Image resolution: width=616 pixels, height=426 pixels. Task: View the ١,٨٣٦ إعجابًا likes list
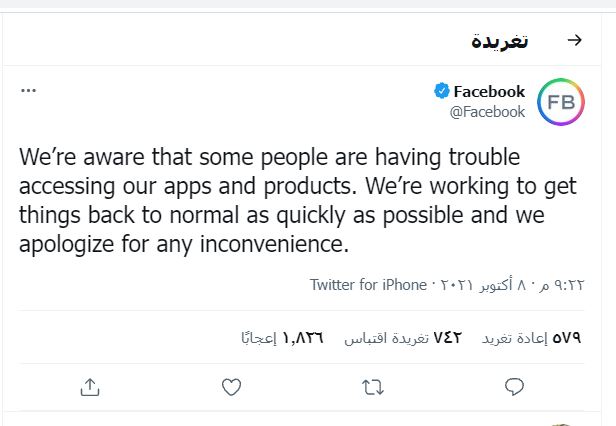(x=282, y=337)
